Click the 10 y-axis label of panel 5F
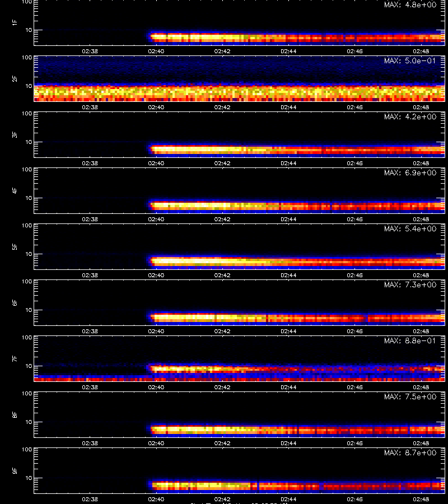 [29, 254]
